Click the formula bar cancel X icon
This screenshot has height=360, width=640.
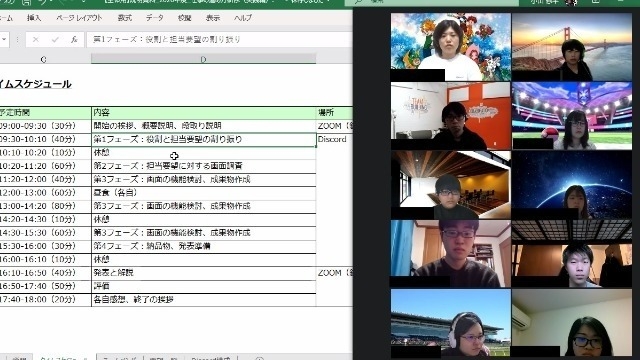36,40
